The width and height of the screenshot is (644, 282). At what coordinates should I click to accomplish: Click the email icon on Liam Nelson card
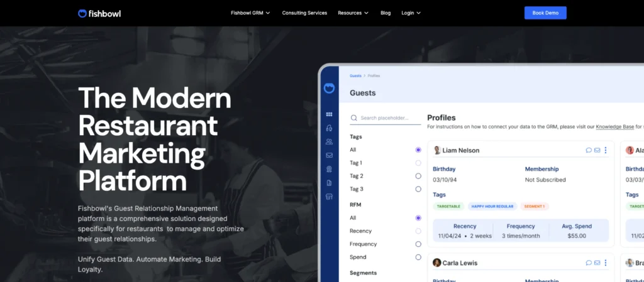597,151
